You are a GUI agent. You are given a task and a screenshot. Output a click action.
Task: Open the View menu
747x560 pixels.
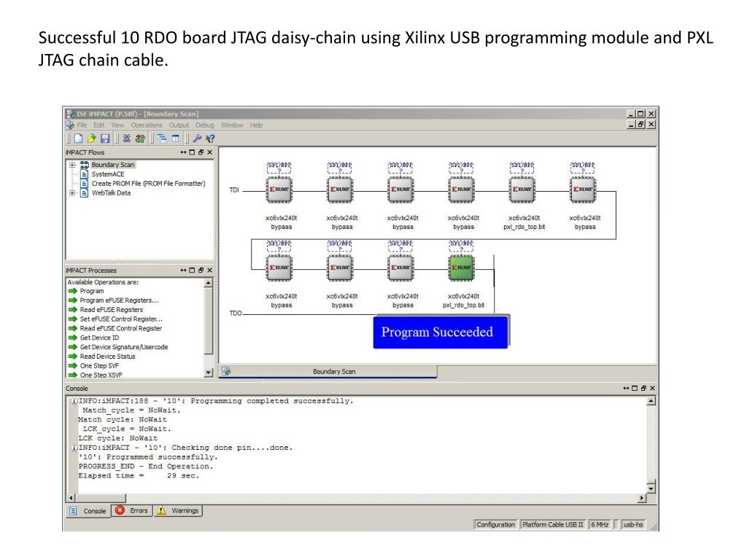tap(117, 125)
